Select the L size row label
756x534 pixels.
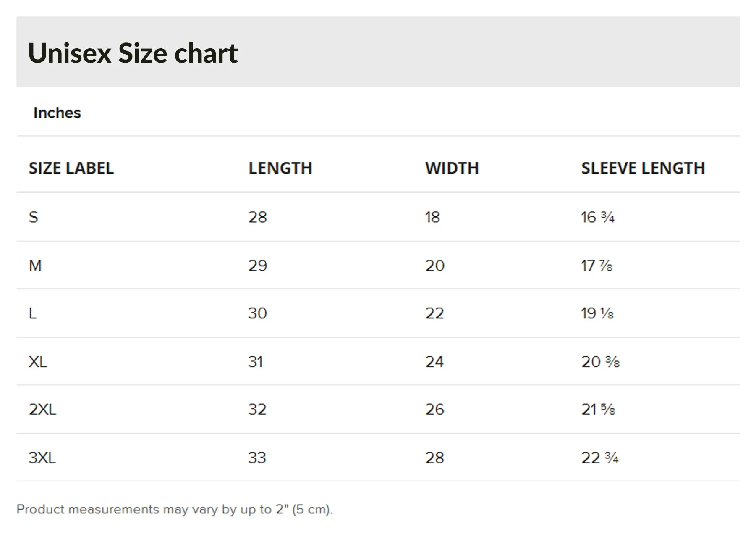point(33,313)
